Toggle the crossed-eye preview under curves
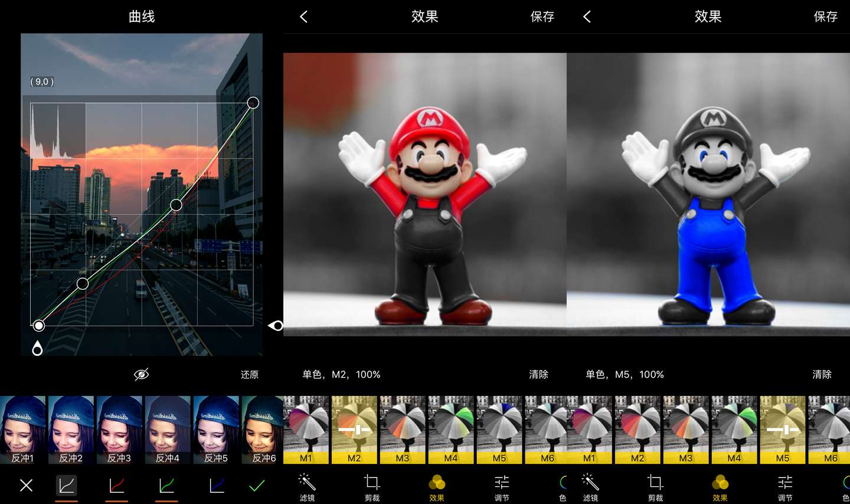 click(141, 374)
